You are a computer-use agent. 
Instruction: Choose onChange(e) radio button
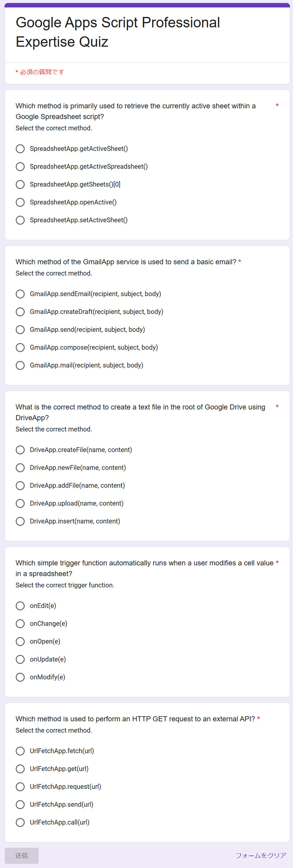(20, 623)
